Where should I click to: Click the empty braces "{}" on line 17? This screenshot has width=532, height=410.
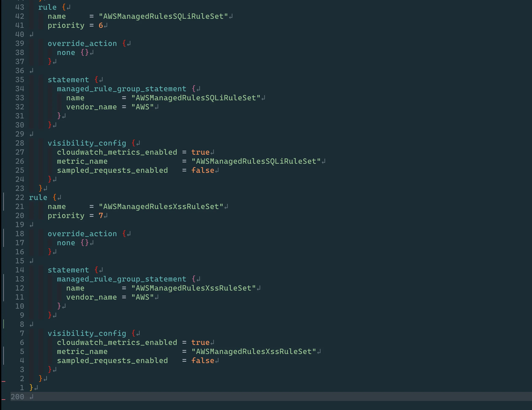tap(85, 243)
